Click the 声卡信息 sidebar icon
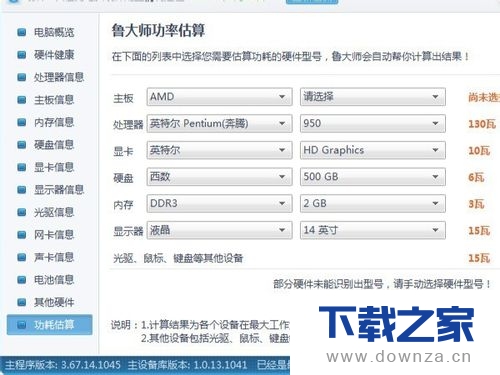Viewport: 500px width, 375px height. (x=22, y=257)
